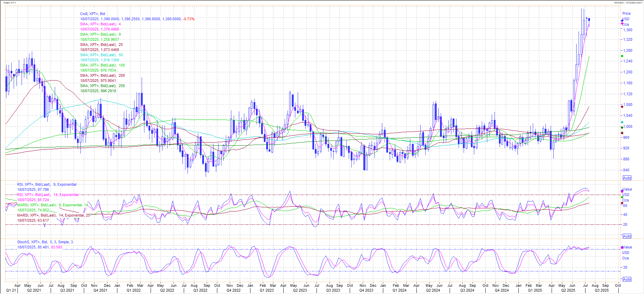Click the 'Q3 2025' quarter label
The height and width of the screenshot is (294, 644).
coord(602,291)
